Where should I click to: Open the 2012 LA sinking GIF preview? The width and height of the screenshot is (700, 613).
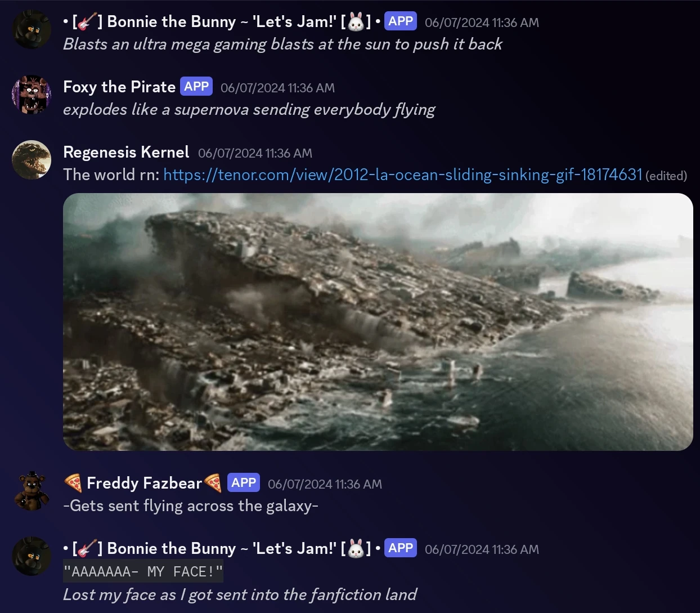(x=378, y=322)
